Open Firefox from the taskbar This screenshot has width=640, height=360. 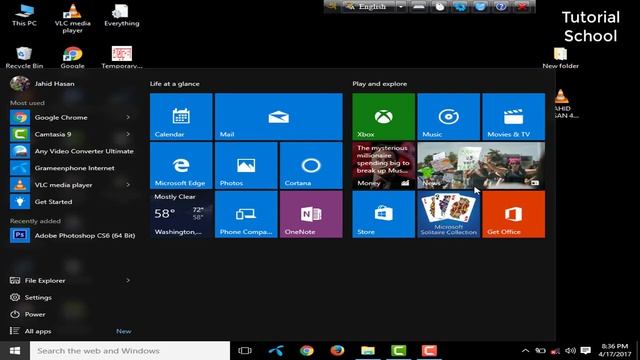coord(337,351)
